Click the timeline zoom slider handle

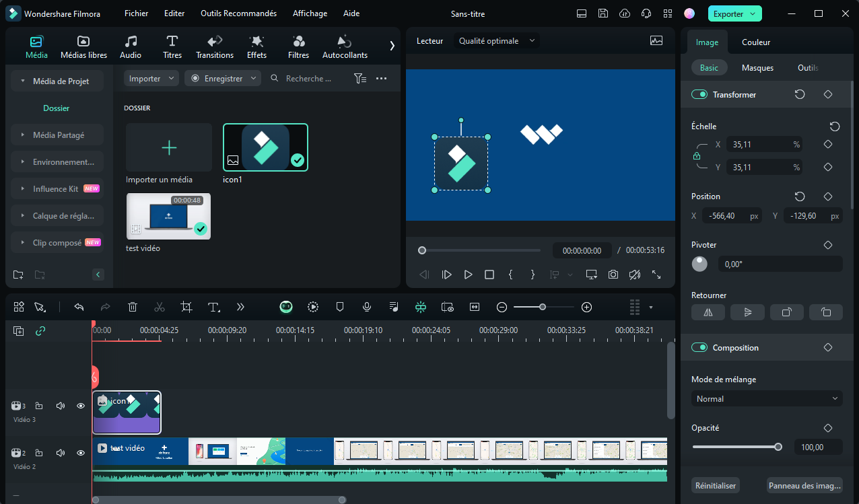[543, 307]
